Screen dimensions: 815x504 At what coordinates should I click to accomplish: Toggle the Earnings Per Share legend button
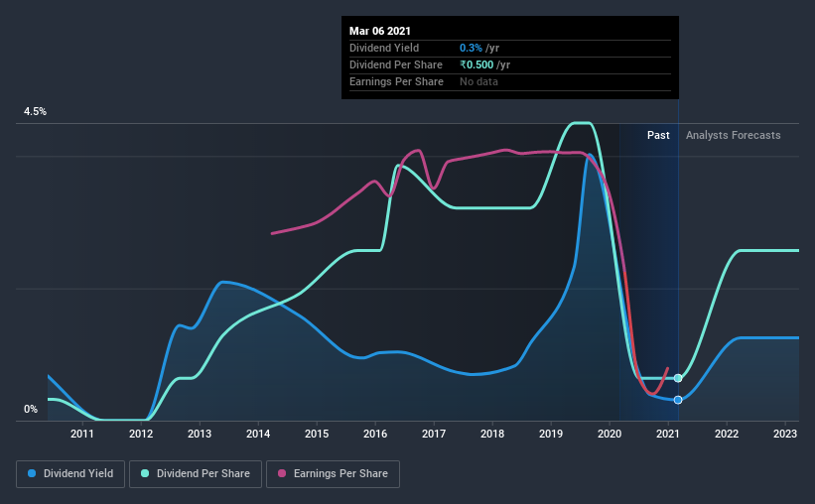[x=333, y=474]
